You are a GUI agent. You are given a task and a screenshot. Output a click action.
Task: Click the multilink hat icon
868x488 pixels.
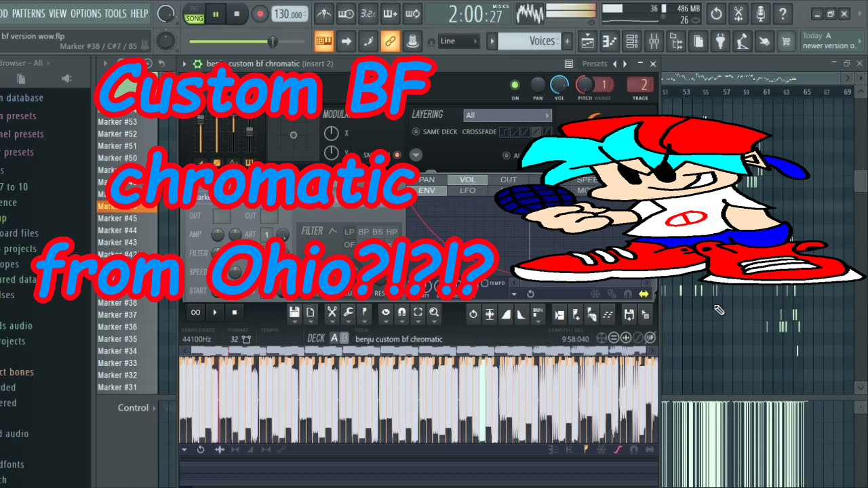[412, 41]
